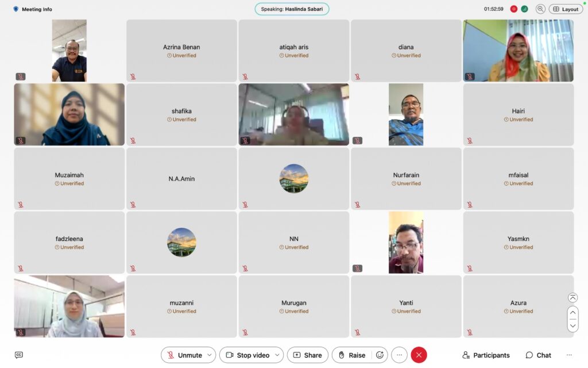Image resolution: width=588 pixels, height=368 pixels.
Task: Open the Layout dropdown menu
Action: tap(566, 9)
